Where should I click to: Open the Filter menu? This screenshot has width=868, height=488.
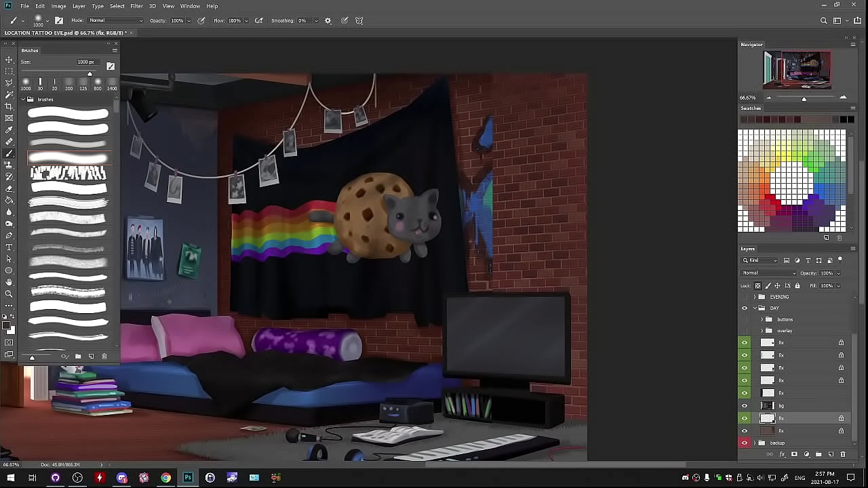tap(136, 6)
